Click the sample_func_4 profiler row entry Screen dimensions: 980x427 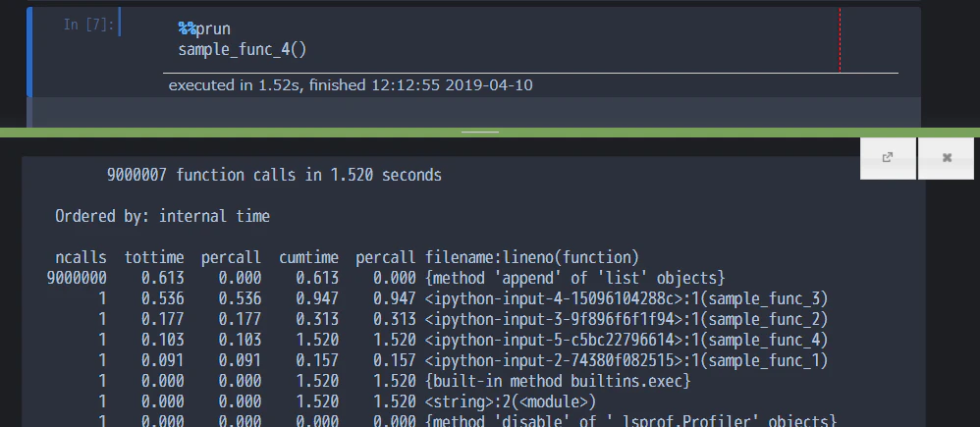626,340
